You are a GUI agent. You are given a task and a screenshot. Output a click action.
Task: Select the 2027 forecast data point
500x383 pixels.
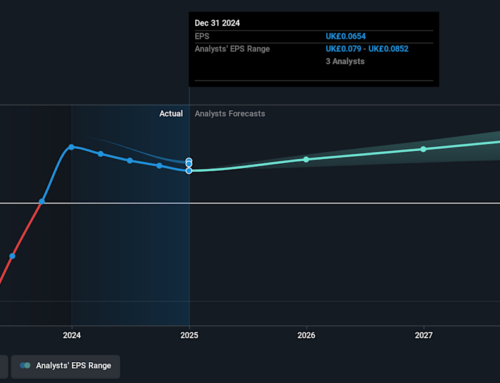pos(423,149)
